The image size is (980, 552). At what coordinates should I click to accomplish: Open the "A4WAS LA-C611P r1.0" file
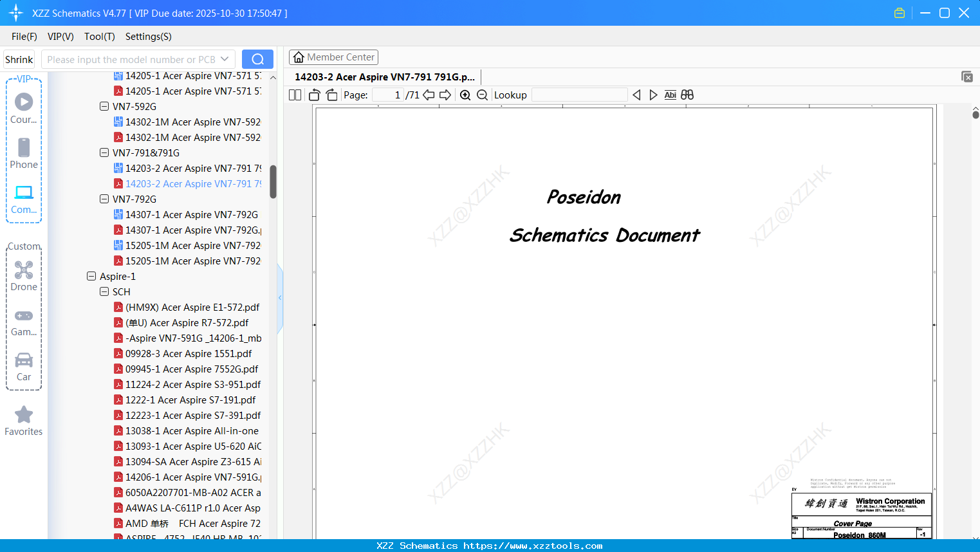pyautogui.click(x=187, y=508)
